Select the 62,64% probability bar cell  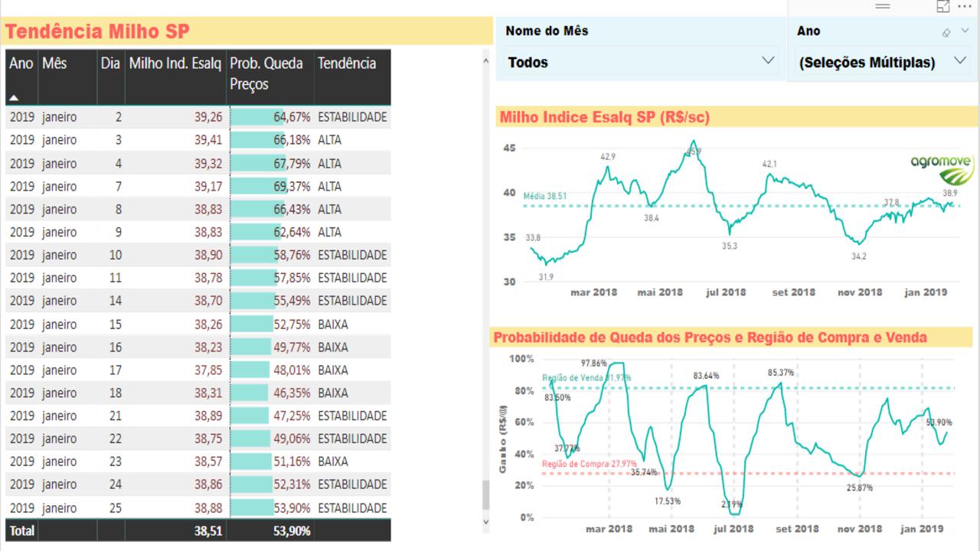coord(270,232)
